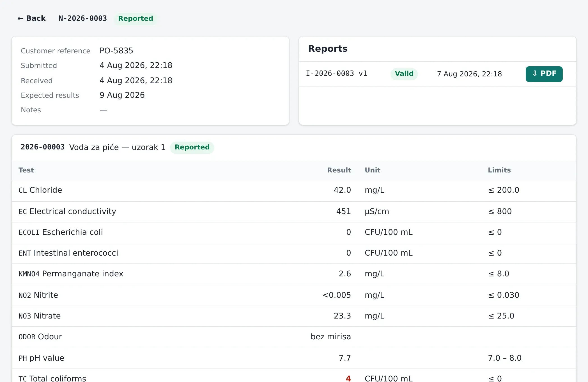The height and width of the screenshot is (382, 588).
Task: Select customer reference value PO-5835
Action: click(116, 51)
